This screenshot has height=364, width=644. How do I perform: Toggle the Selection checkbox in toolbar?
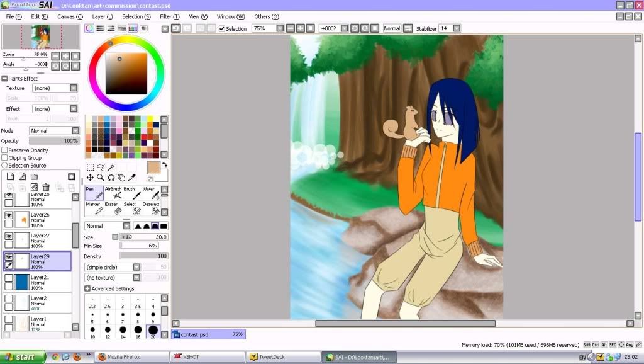pyautogui.click(x=222, y=29)
